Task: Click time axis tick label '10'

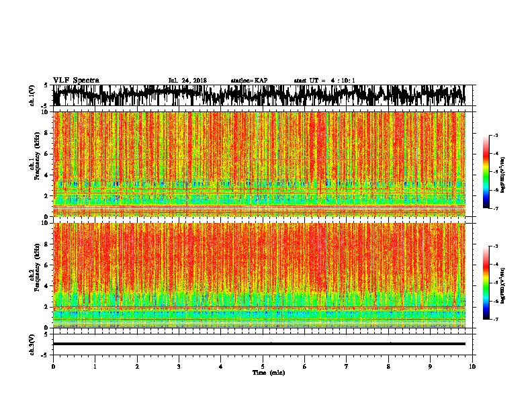Action: click(x=472, y=367)
